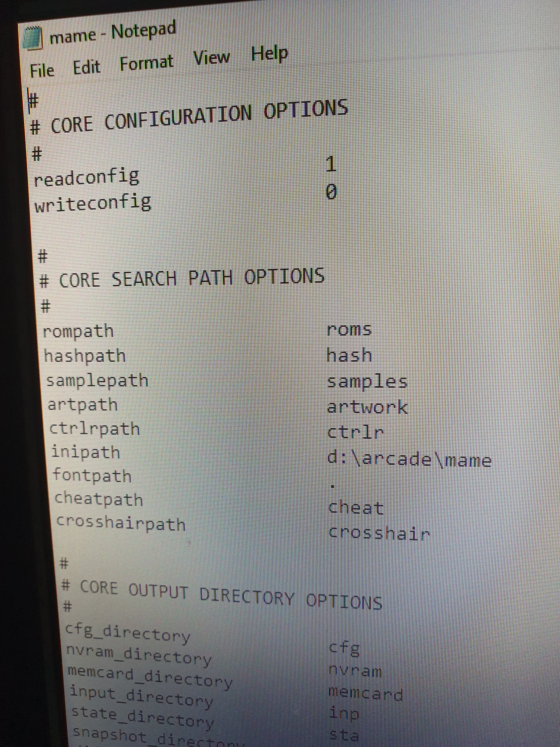The height and width of the screenshot is (747, 560).
Task: Click the value 'nvram'
Action: coord(355,670)
